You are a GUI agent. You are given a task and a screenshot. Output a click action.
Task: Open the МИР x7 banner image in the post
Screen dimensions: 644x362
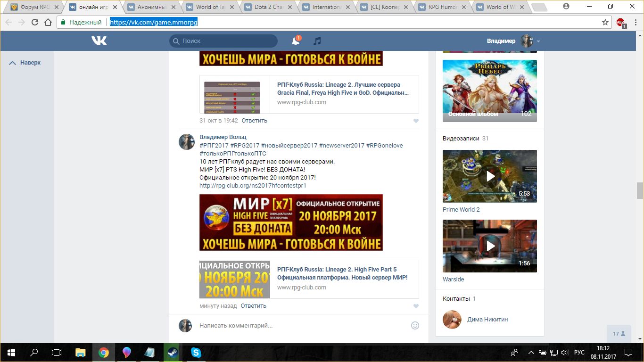(x=291, y=222)
